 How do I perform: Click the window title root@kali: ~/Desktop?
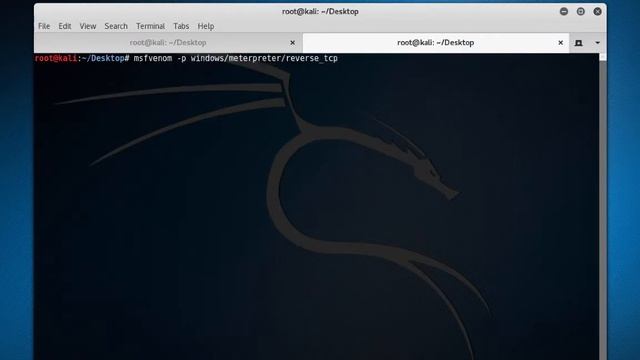320,11
